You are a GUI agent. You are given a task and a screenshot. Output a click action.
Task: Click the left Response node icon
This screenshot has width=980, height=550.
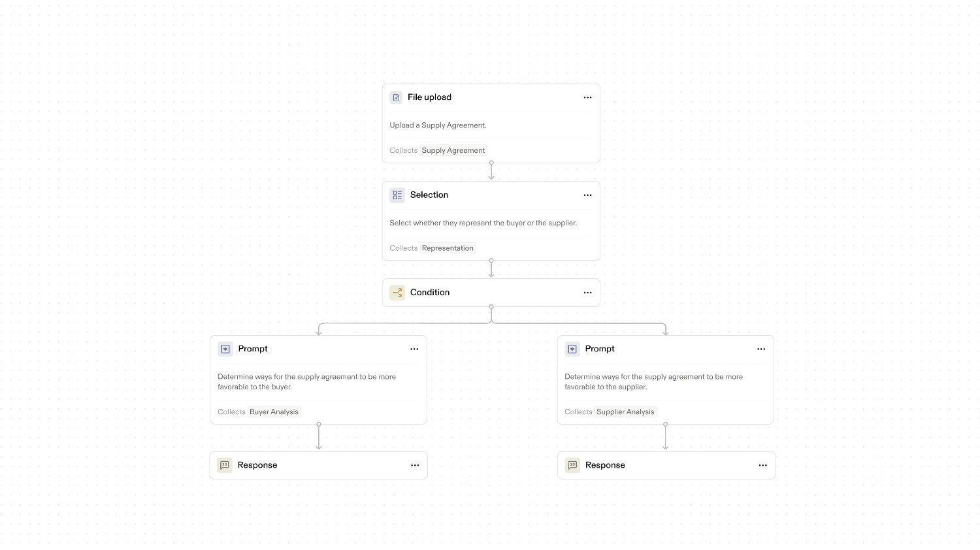[x=225, y=465]
